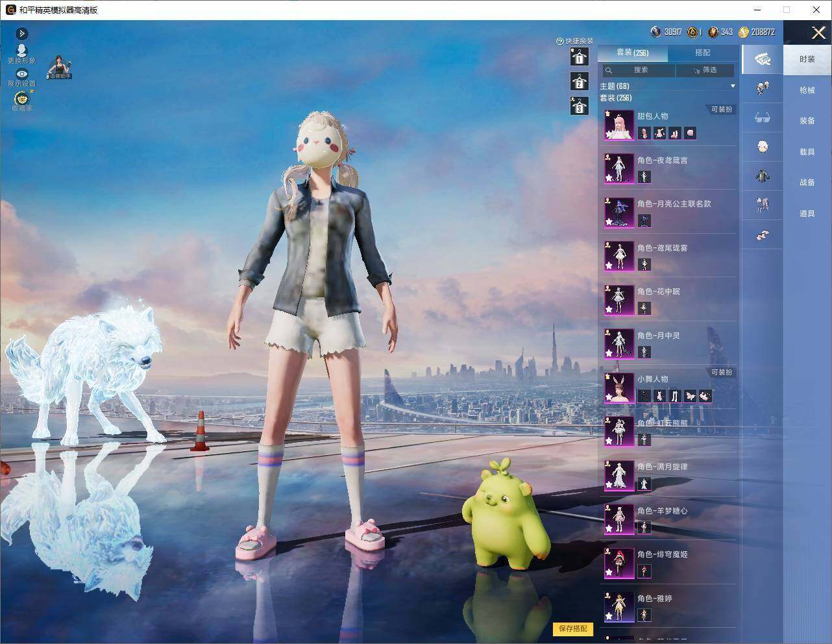Screen dimensions: 832x644
Task: Open the 枪械 firearms tab
Action: tap(807, 91)
